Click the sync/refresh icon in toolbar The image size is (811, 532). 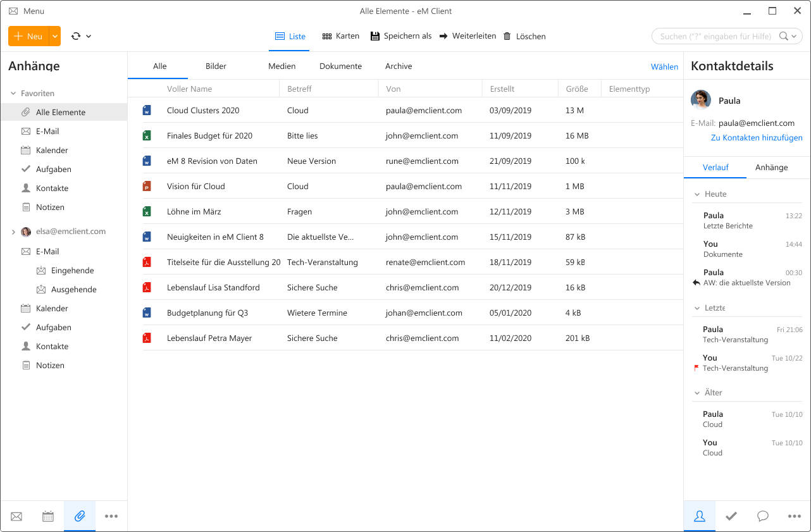click(x=76, y=36)
